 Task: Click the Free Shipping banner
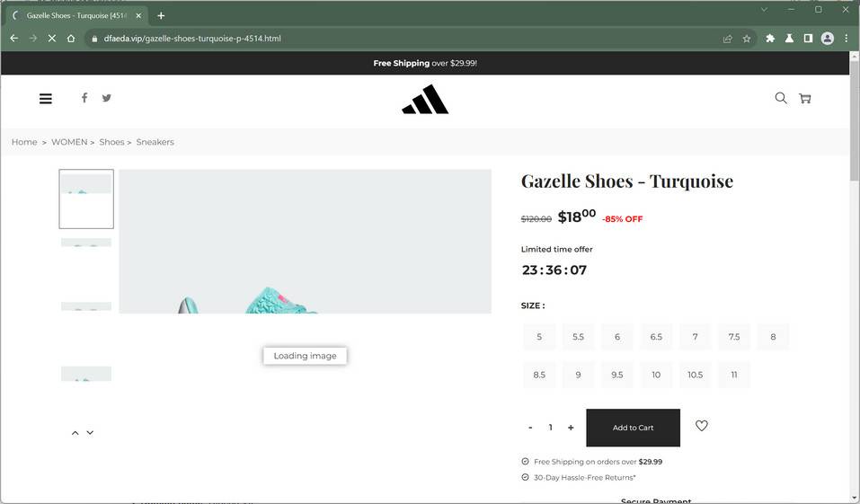coord(425,63)
